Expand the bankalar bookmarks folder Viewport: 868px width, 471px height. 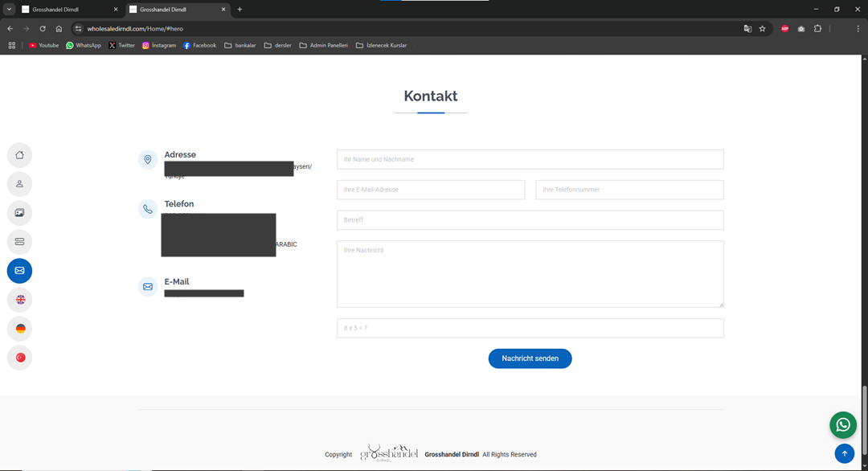pyautogui.click(x=240, y=46)
